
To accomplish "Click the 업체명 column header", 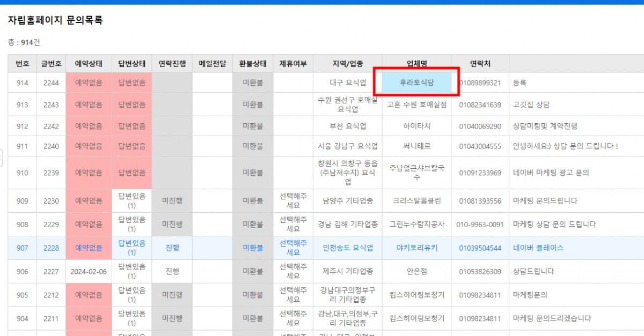I will pos(416,64).
